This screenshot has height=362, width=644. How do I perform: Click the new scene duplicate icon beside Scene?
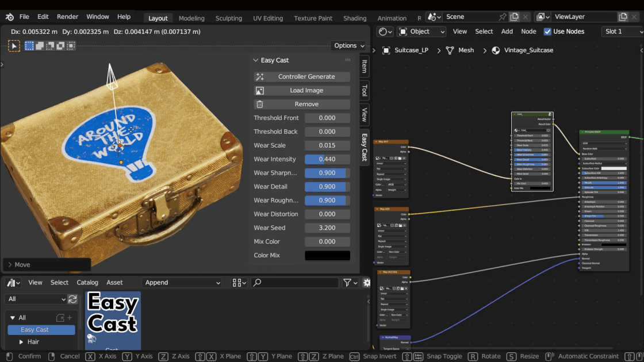pyautogui.click(x=515, y=17)
